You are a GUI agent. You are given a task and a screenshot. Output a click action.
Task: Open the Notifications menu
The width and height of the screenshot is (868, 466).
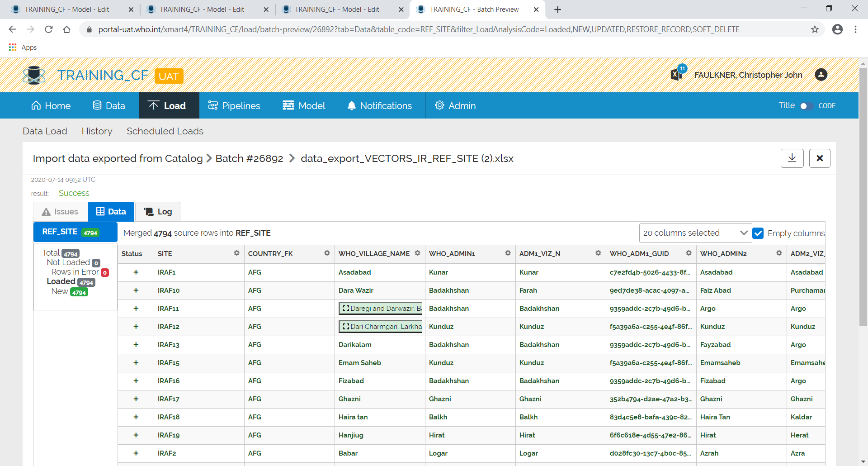click(x=379, y=106)
